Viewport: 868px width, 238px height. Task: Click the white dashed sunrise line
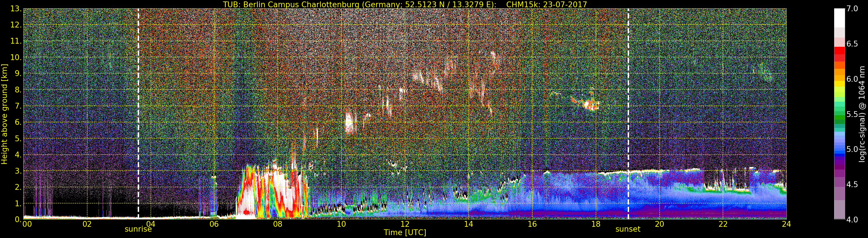point(139,114)
